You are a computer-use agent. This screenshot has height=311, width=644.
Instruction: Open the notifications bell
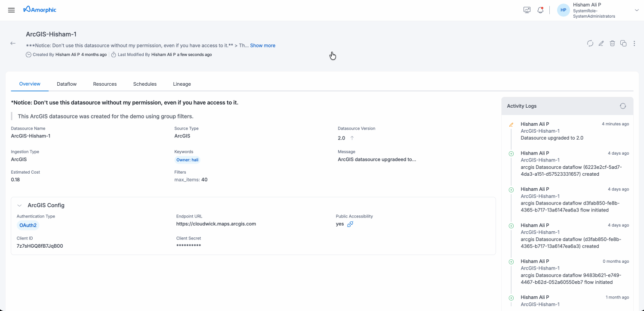click(540, 9)
